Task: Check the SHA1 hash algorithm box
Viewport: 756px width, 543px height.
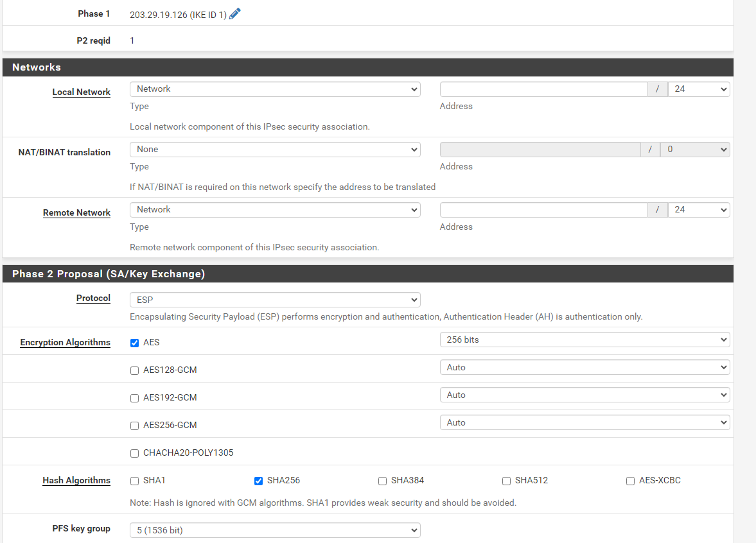Action: (x=134, y=481)
